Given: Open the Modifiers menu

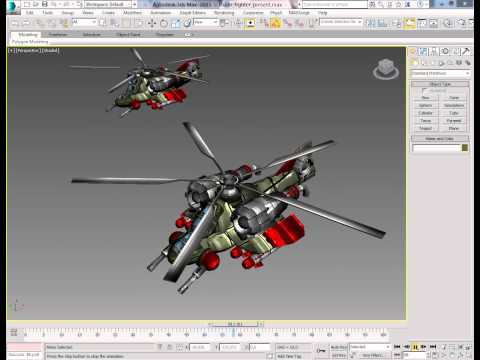Looking at the screenshot, I should [132, 13].
